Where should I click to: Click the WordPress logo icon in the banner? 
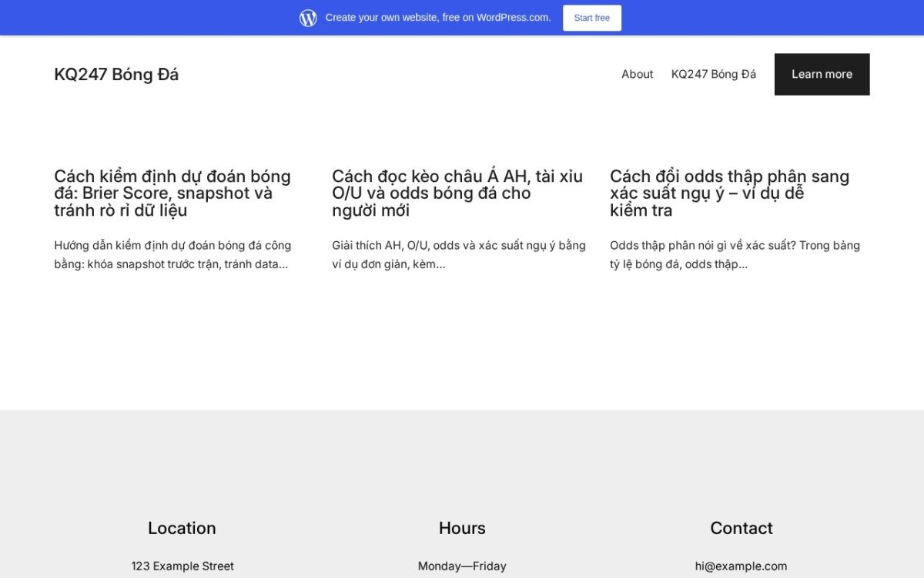pyautogui.click(x=308, y=18)
